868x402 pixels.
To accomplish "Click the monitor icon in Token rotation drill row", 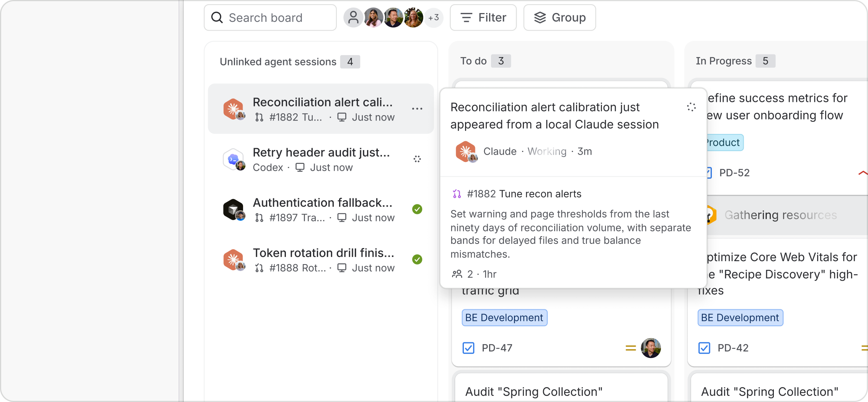I will click(342, 268).
